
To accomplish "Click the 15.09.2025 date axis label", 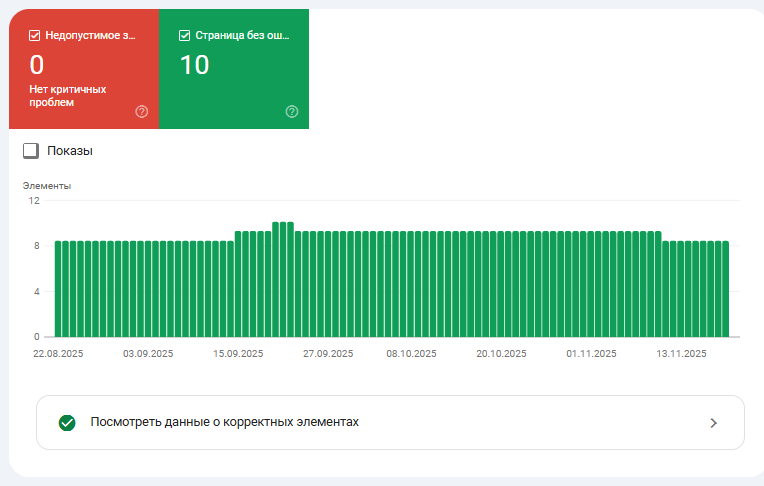I will click(238, 353).
